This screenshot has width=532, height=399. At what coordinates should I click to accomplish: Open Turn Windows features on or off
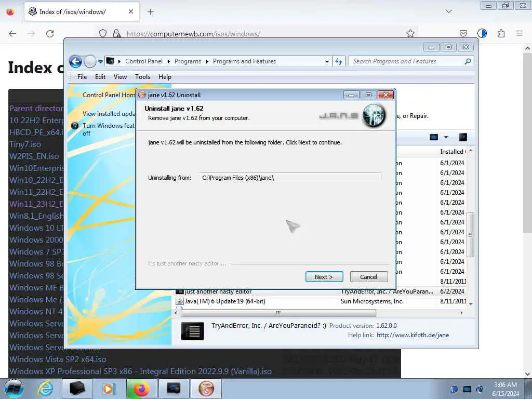(109, 129)
